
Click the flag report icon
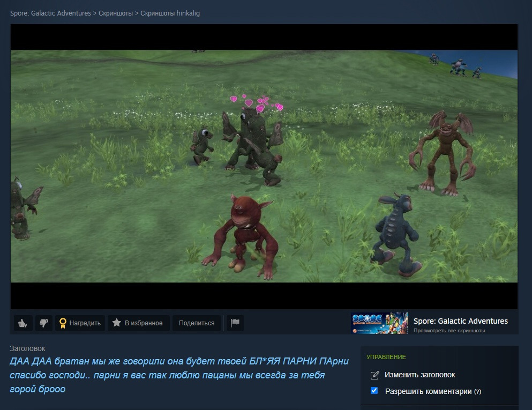[x=235, y=323]
